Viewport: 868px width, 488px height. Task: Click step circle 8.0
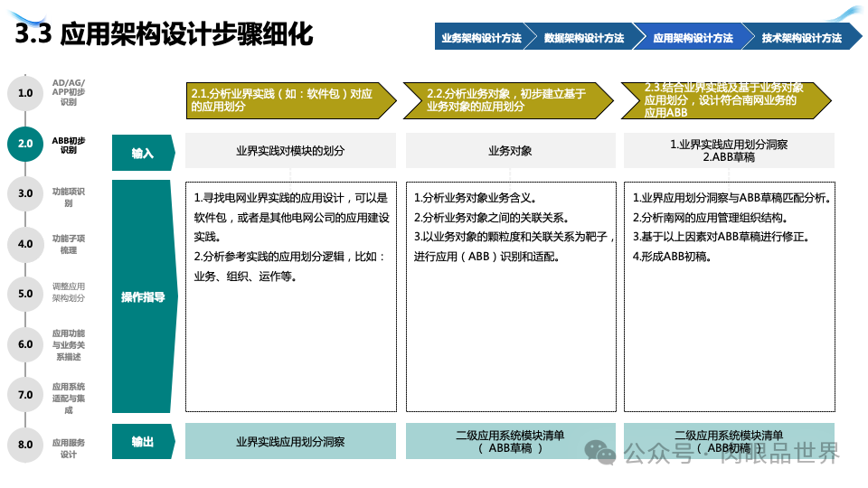[x=25, y=445]
